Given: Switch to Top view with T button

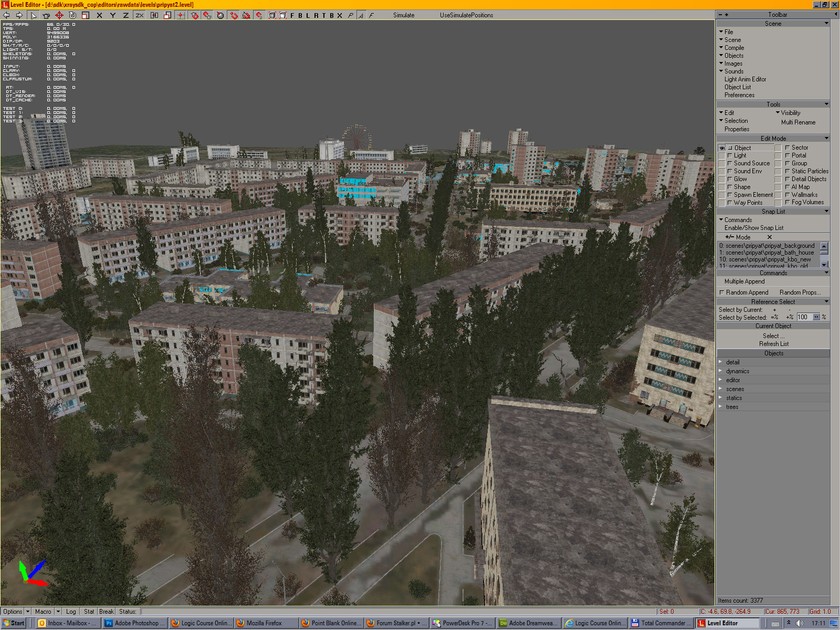Looking at the screenshot, I should pos(324,15).
